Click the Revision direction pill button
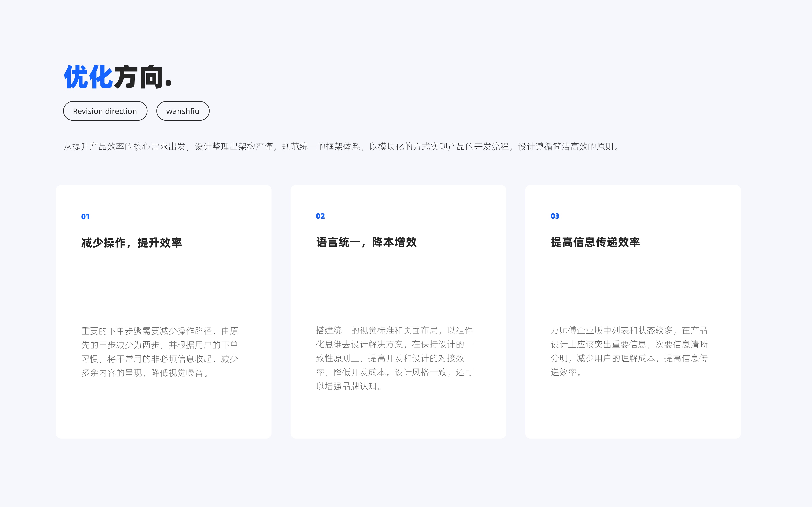The image size is (812, 507). (x=105, y=111)
